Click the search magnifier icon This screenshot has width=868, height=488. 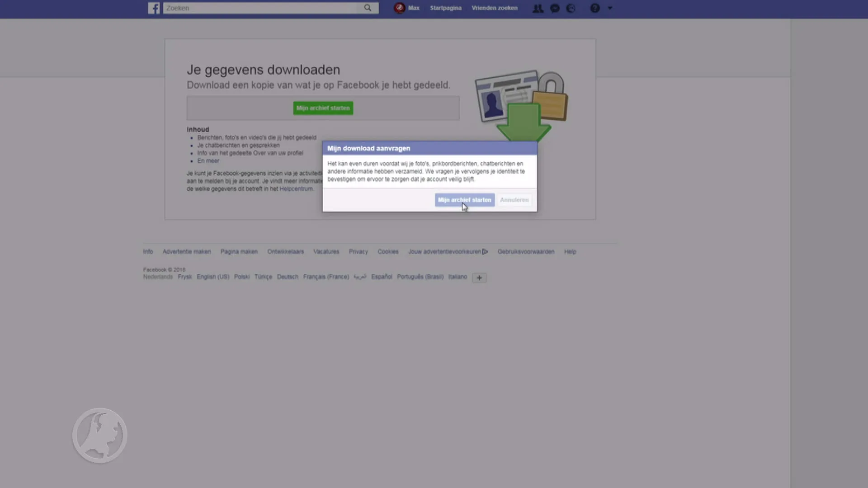point(367,8)
